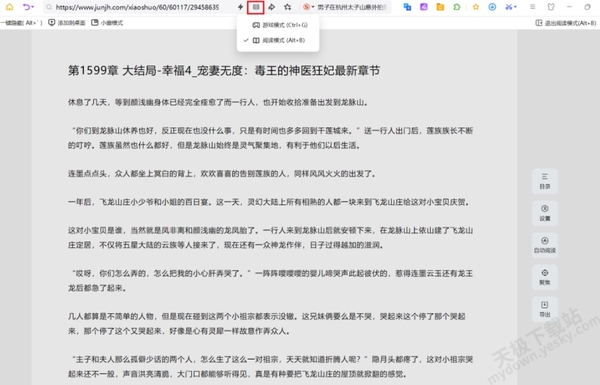Open the yellow folder extension icon

[x=440, y=7]
